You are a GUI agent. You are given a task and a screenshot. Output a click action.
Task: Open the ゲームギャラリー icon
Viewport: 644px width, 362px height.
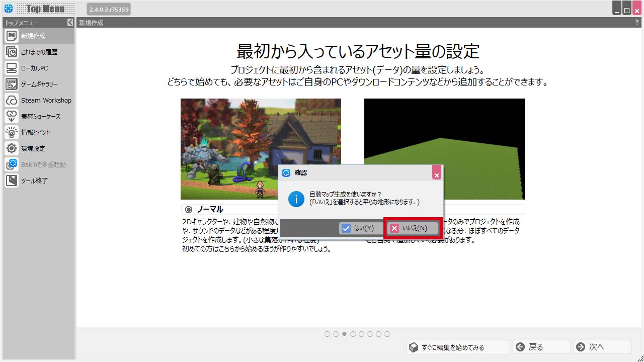pos(12,84)
